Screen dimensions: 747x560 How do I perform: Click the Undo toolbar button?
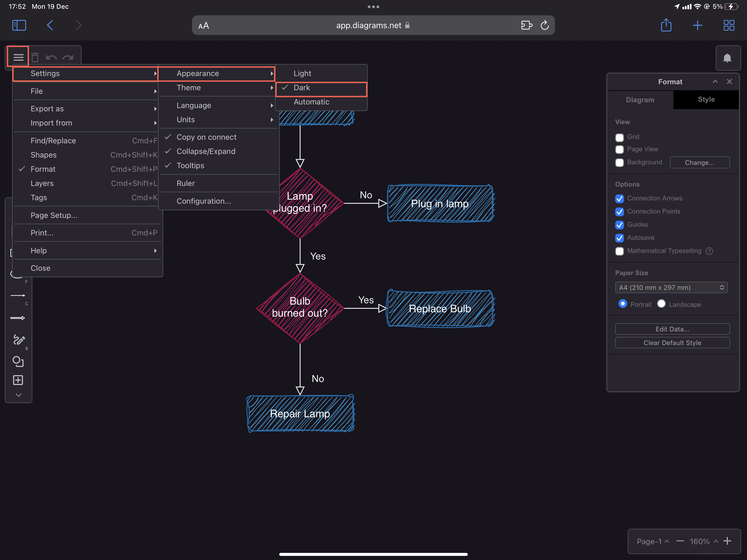tap(52, 57)
